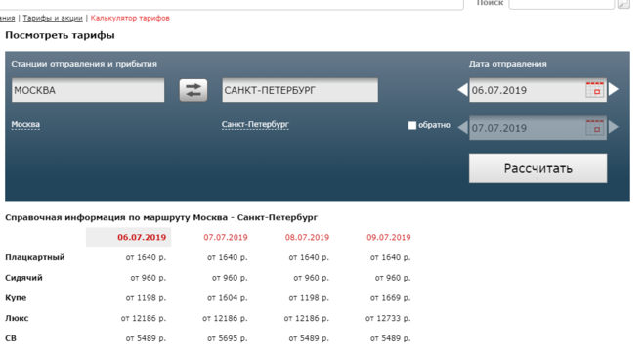Enable the обратно return checkbox

click(412, 125)
